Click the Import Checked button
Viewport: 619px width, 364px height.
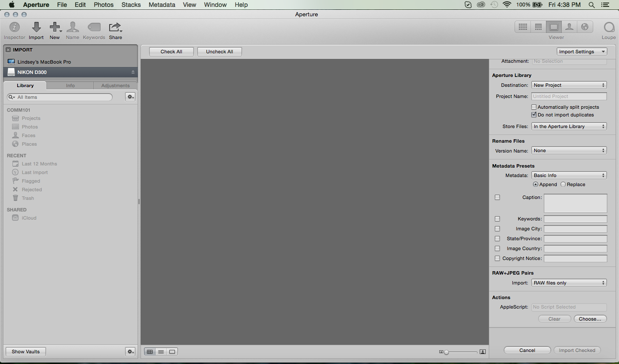point(577,350)
